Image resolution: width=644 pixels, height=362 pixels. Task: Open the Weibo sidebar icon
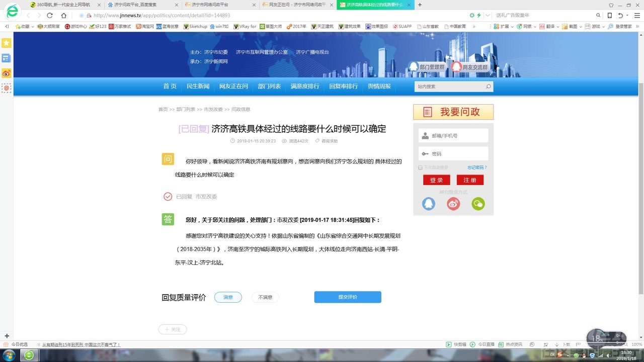[x=7, y=73]
